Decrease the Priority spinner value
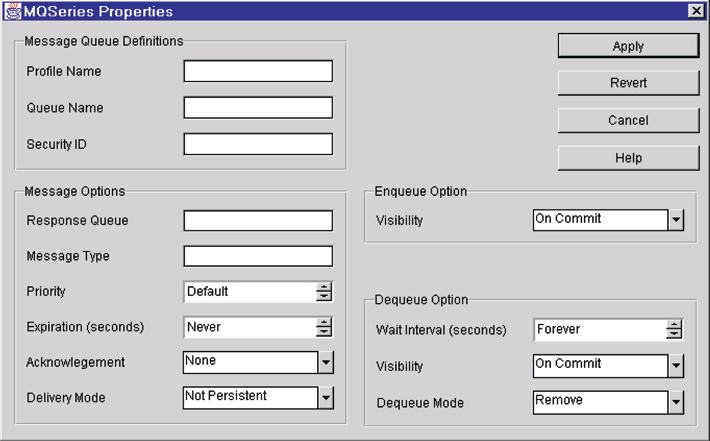 [324, 296]
